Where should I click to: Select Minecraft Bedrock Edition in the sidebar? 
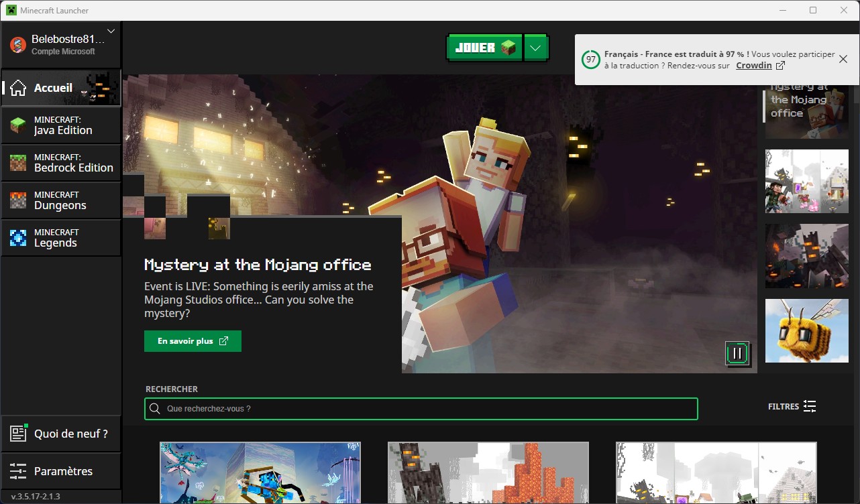point(60,163)
